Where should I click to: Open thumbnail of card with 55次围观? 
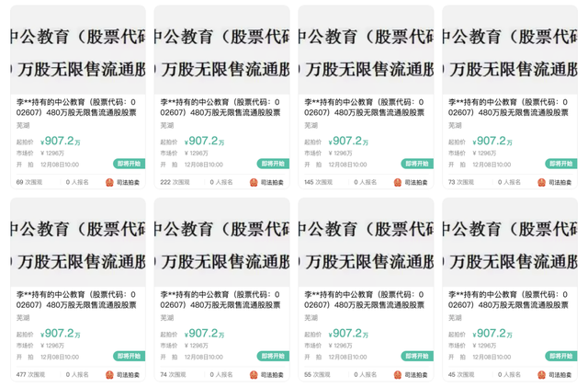[366, 243]
